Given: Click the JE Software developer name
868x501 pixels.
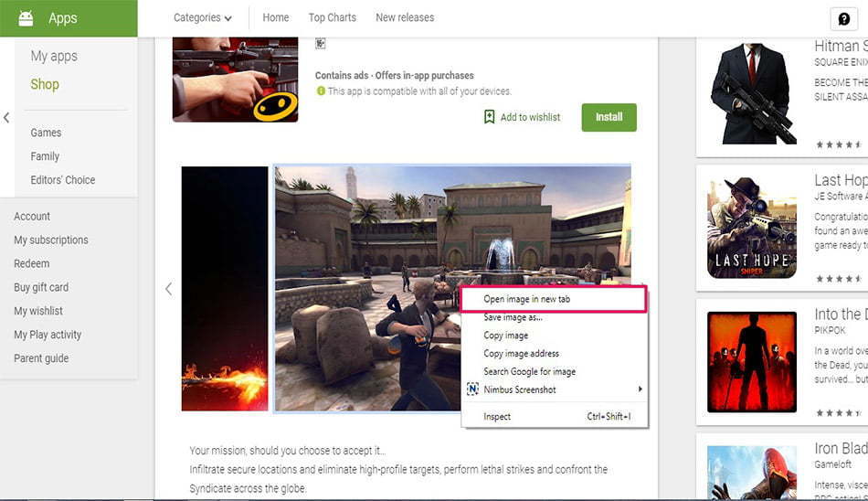Looking at the screenshot, I should click(841, 197).
